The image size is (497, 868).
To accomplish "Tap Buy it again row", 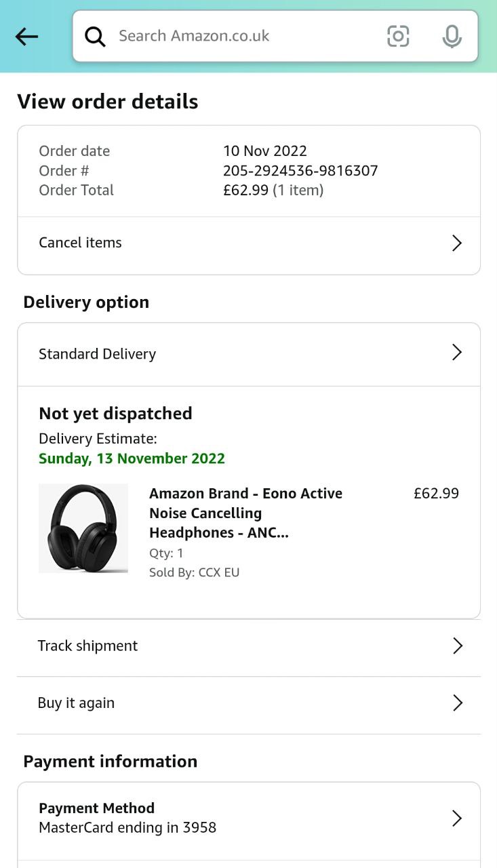I will pos(76,703).
